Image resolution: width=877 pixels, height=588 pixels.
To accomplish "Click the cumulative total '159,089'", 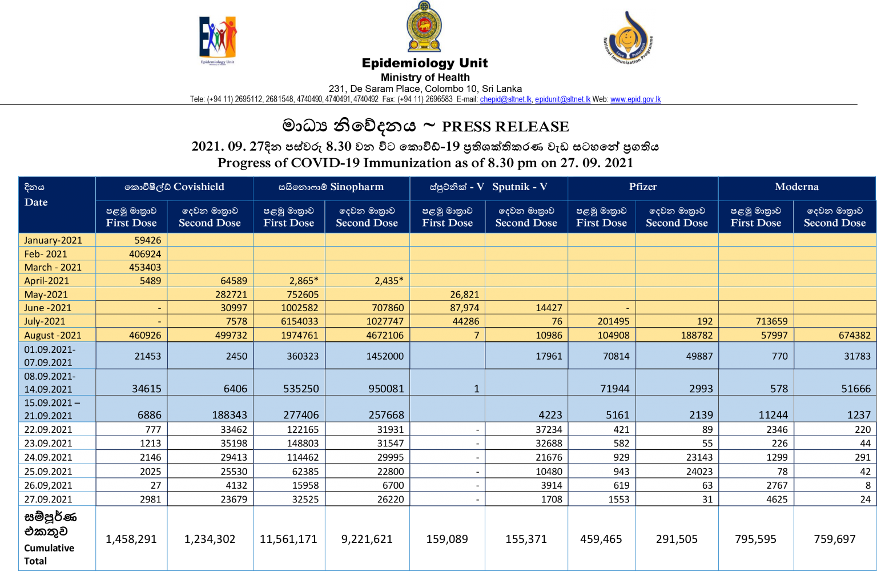I will tap(447, 539).
